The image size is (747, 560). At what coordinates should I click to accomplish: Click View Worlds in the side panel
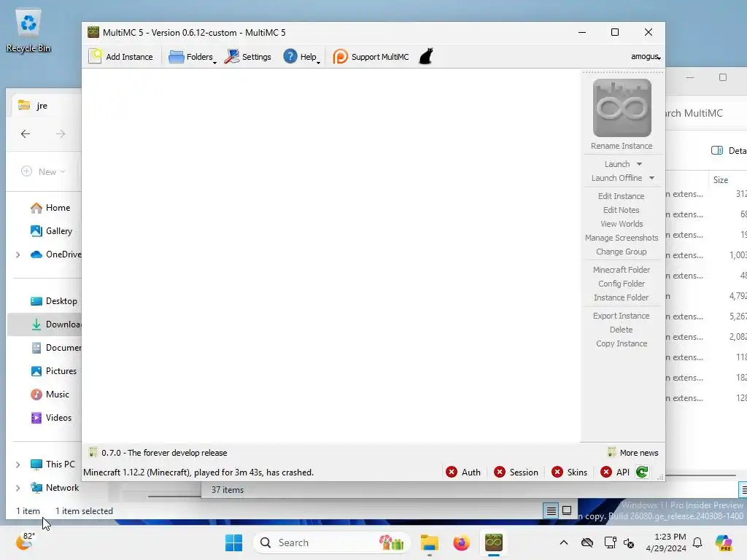(x=622, y=224)
